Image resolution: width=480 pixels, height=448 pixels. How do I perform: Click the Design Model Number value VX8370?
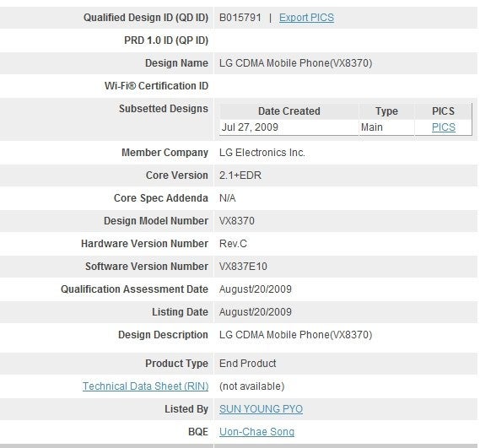[237, 221]
